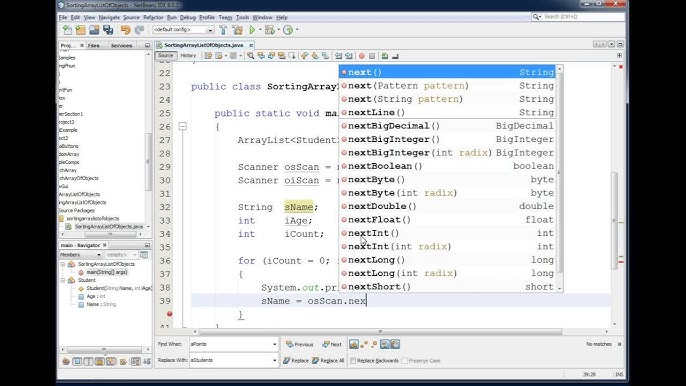This screenshot has height=386, width=686.
Task: Enable the Replace Backwards checkbox
Action: pos(353,361)
